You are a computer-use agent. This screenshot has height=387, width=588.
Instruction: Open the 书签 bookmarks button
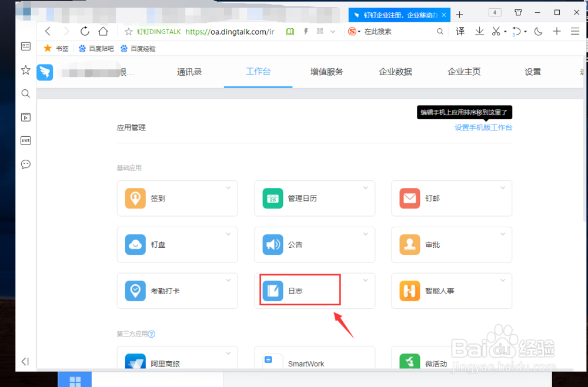pos(56,48)
